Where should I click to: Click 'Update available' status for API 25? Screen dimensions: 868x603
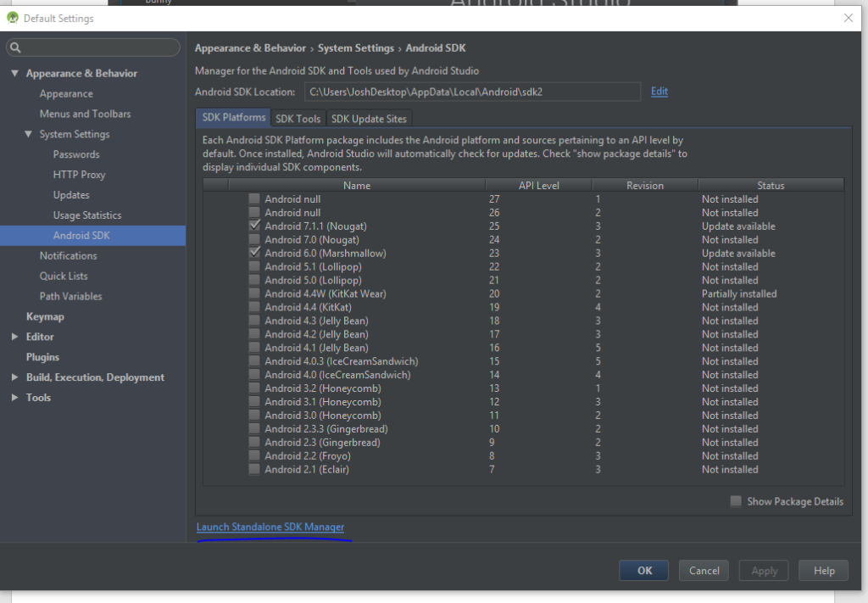[x=738, y=226]
